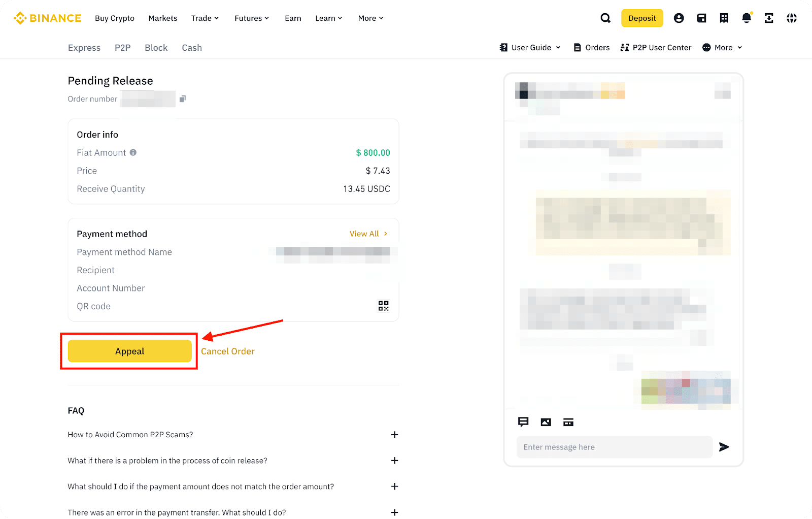Open quick replies icon in chat
812x519 pixels.
coord(523,422)
